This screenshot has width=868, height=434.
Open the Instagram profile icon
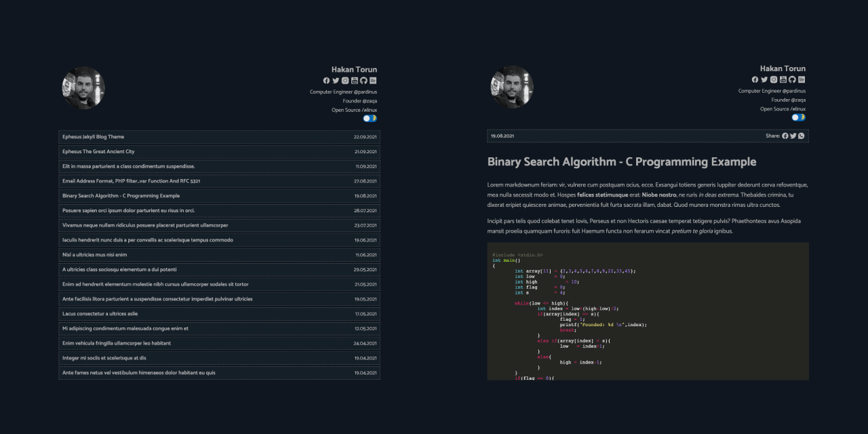coord(345,80)
